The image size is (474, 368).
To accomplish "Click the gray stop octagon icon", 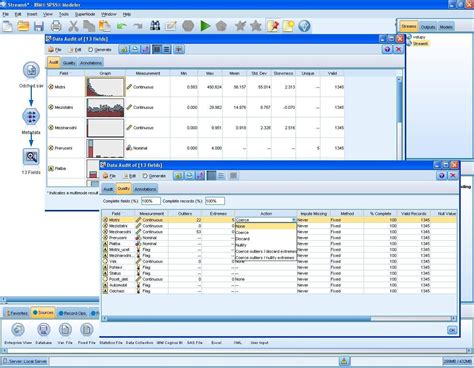I will pos(188,26).
